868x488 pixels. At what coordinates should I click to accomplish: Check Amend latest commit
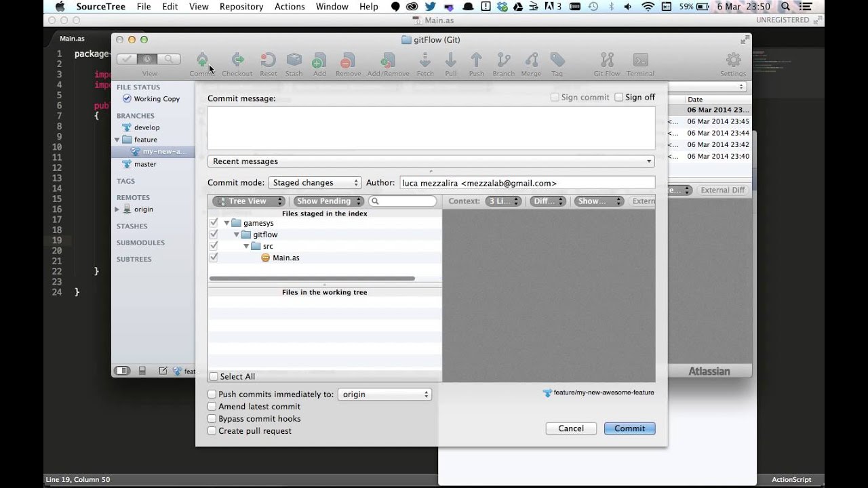[x=212, y=407]
